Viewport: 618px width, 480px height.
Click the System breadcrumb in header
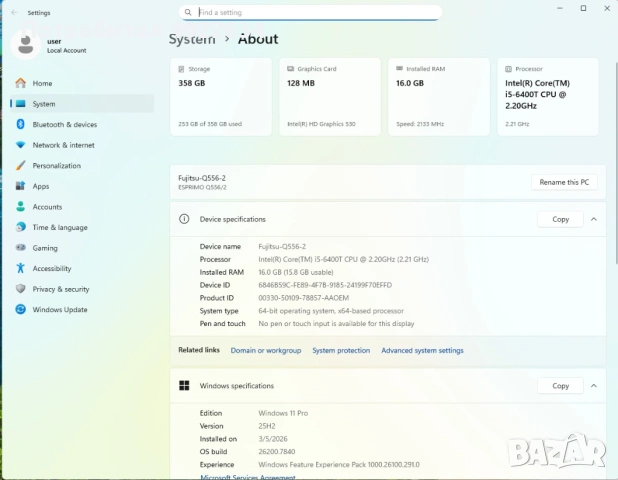[192, 39]
